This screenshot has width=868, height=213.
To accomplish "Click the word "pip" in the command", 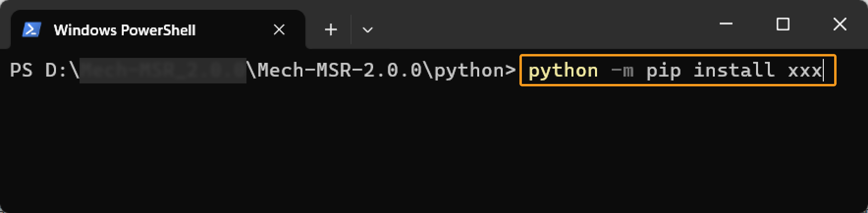I will coord(663,71).
